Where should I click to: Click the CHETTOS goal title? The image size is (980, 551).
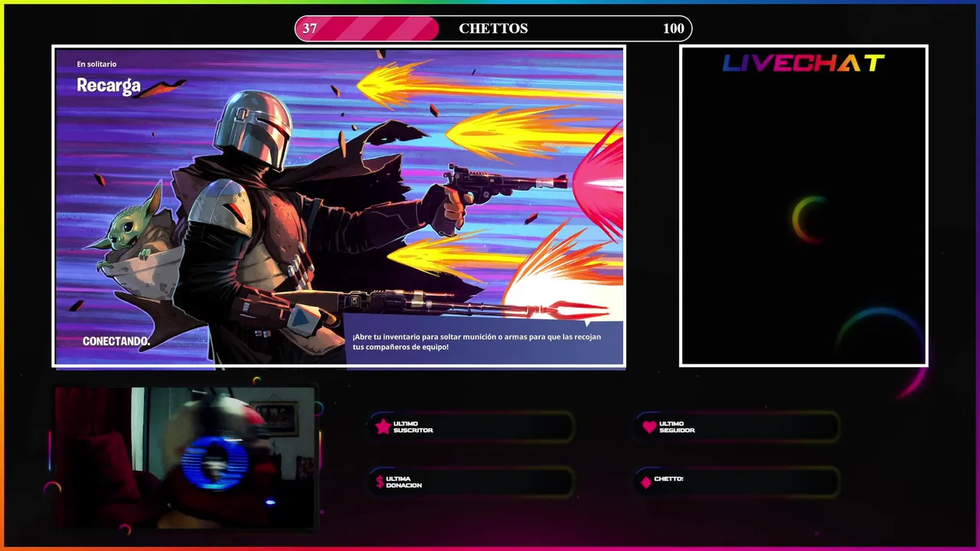point(493,28)
